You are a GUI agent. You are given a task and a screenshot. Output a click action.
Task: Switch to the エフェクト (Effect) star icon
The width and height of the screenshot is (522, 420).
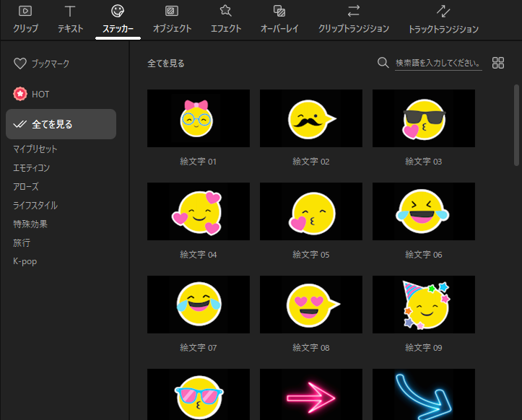pyautogui.click(x=225, y=12)
